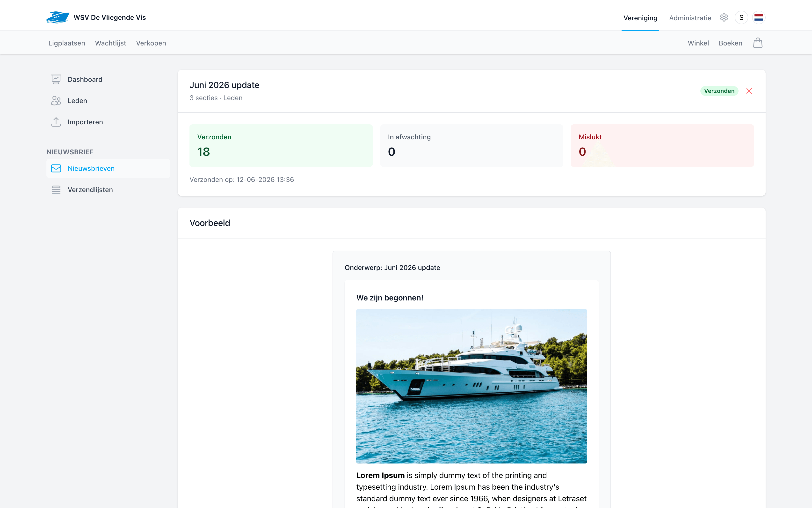Click the Verzonden 18 statistics card
Screen dimensions: 812x508
click(281, 145)
